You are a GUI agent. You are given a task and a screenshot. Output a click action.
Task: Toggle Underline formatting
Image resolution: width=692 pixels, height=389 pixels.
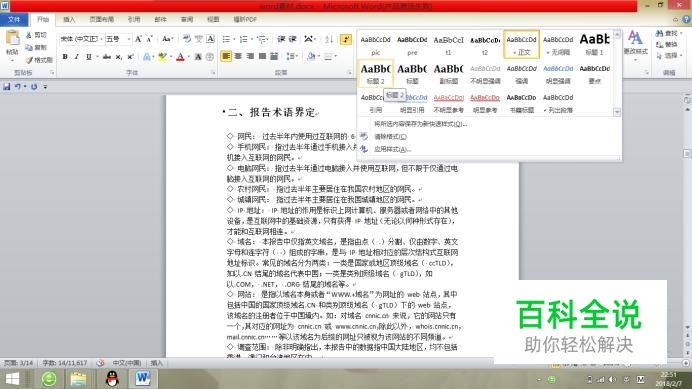tap(89, 57)
